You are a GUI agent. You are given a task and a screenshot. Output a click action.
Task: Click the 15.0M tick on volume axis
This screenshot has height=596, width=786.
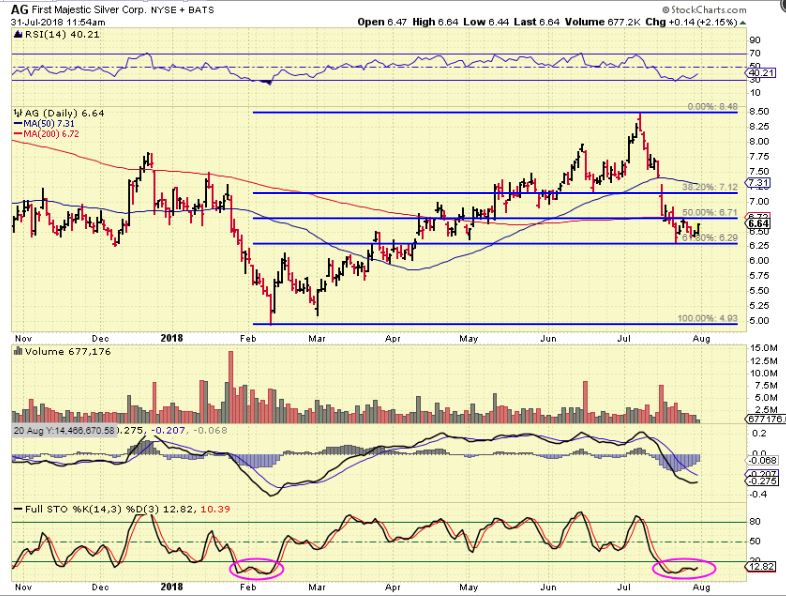[x=764, y=348]
